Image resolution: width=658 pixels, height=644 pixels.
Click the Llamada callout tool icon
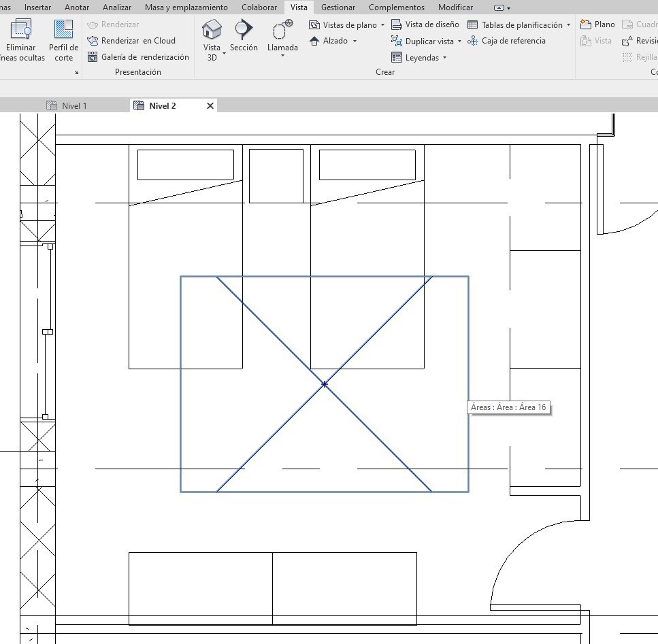point(282,31)
